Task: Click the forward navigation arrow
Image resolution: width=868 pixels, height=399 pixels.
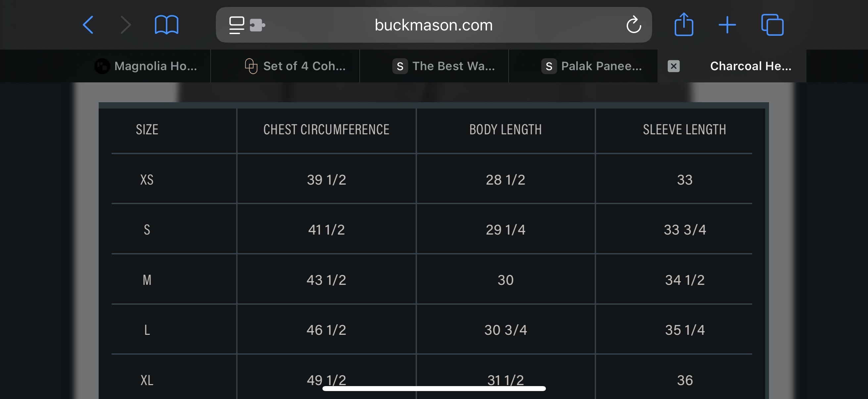Action: [126, 25]
